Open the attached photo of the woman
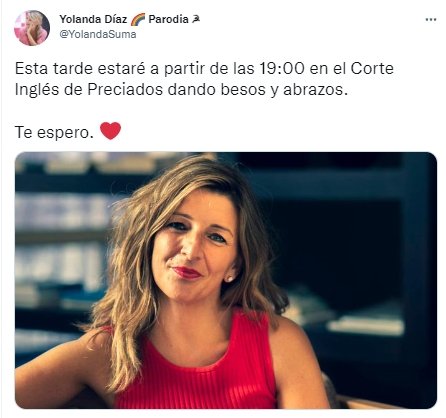Screen dimensions: 446x418 point(226,280)
